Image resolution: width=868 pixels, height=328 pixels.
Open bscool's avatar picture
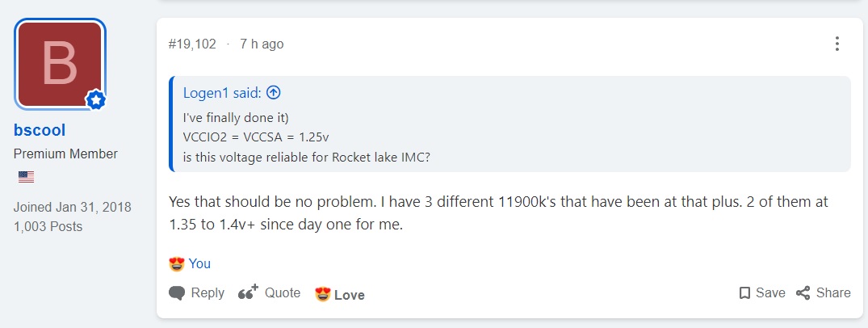click(60, 64)
